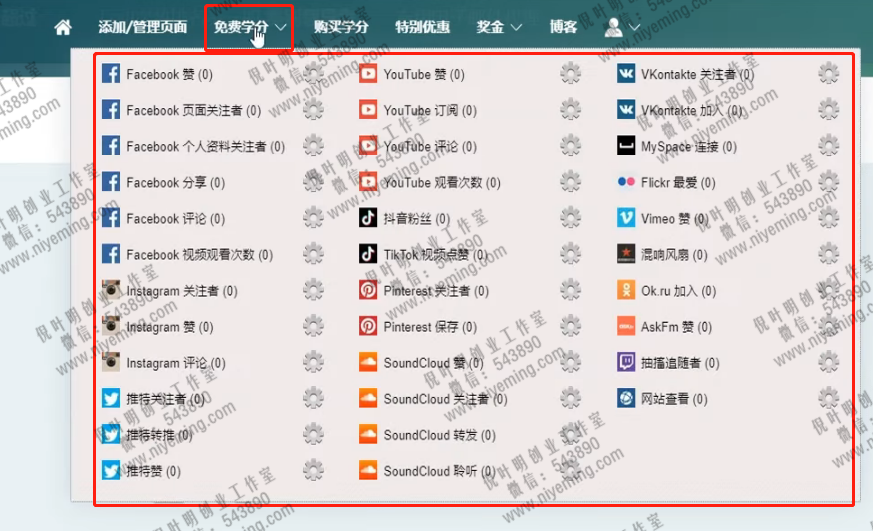Click the Flickr icon beside 最爱
The width and height of the screenshot is (873, 531).
[626, 182]
